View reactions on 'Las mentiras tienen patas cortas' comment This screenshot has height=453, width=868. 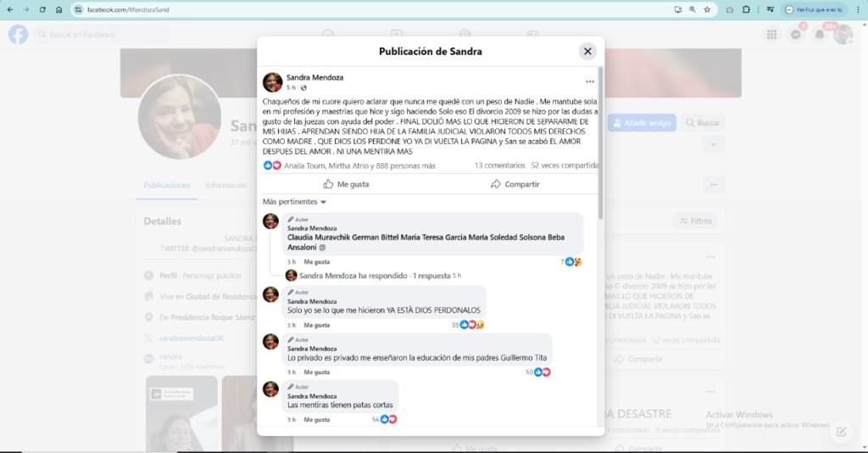click(385, 420)
